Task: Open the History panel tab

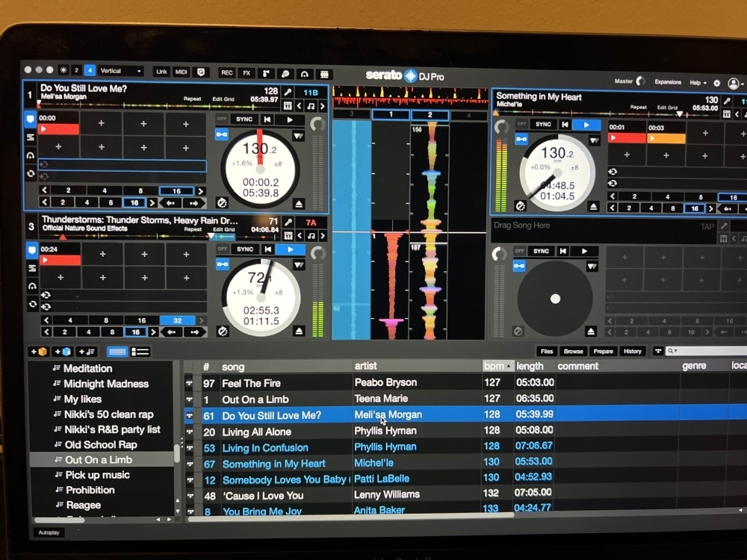Action: tap(633, 352)
